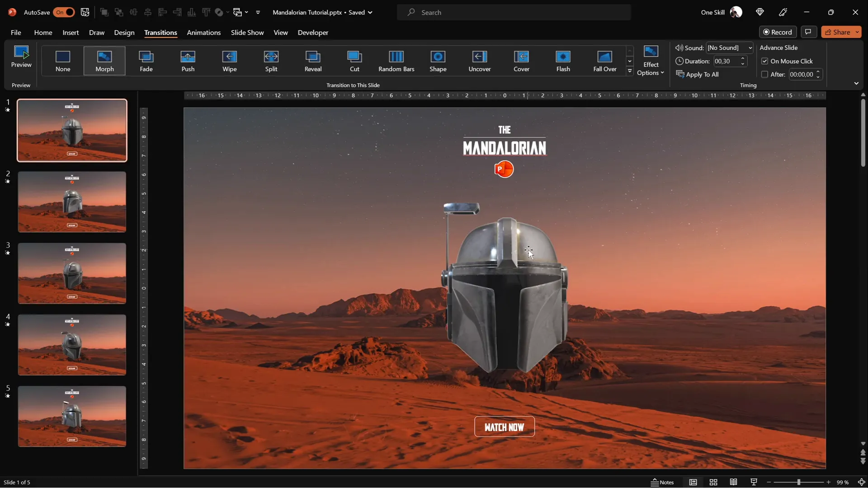This screenshot has width=868, height=488.
Task: Select slide 3 thumbnail
Action: point(72,273)
